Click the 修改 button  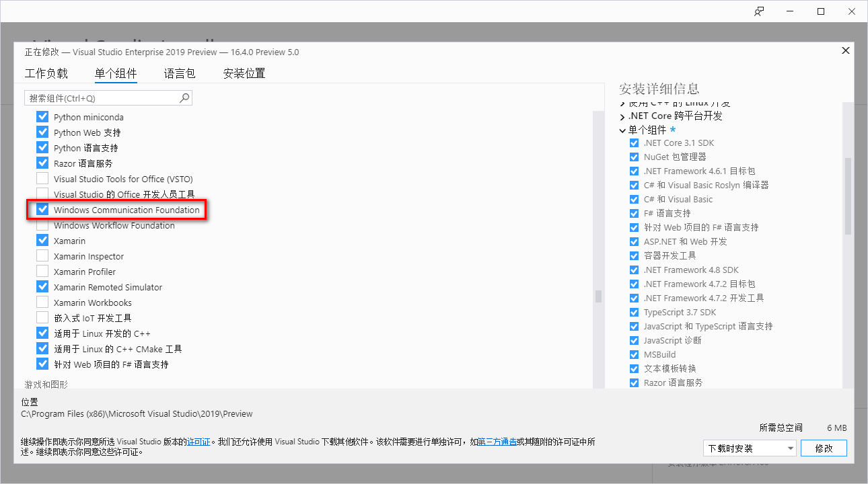[x=824, y=448]
